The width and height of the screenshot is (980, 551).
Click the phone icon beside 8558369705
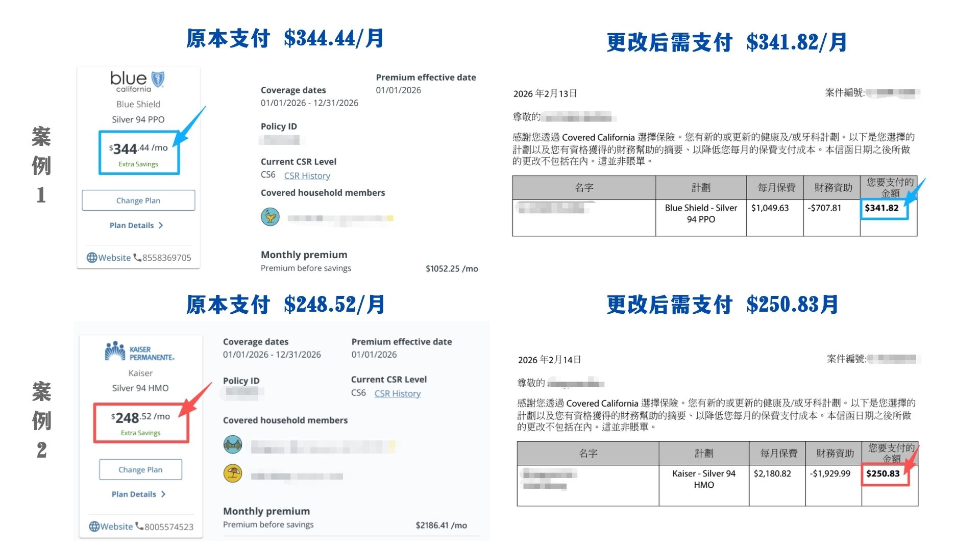coord(137,258)
